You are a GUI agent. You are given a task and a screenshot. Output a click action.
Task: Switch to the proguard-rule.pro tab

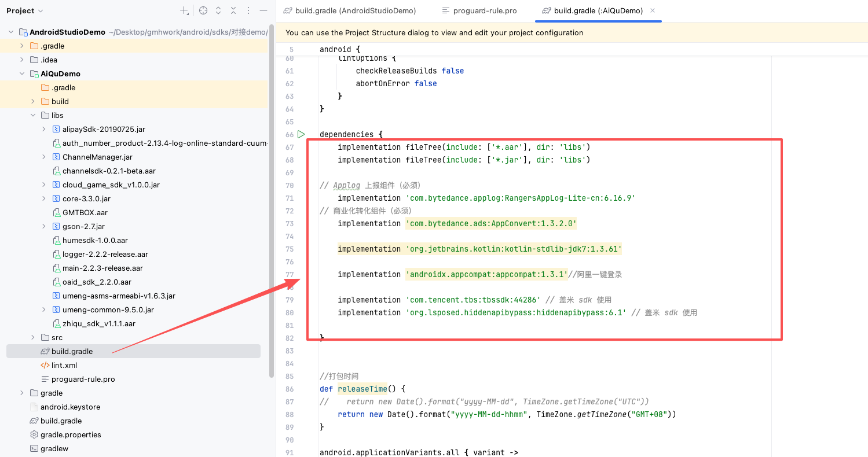point(485,10)
